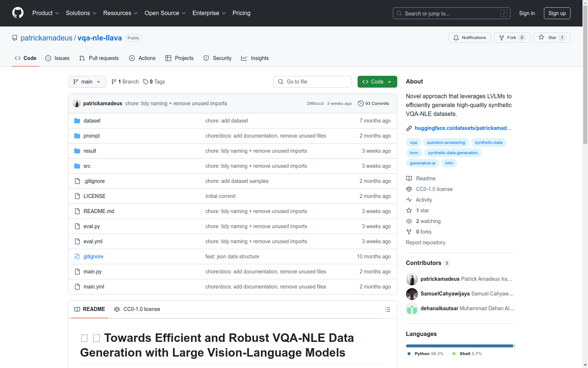Image resolution: width=588 pixels, height=368 pixels.
Task: Star the repository with Star button
Action: click(x=552, y=38)
